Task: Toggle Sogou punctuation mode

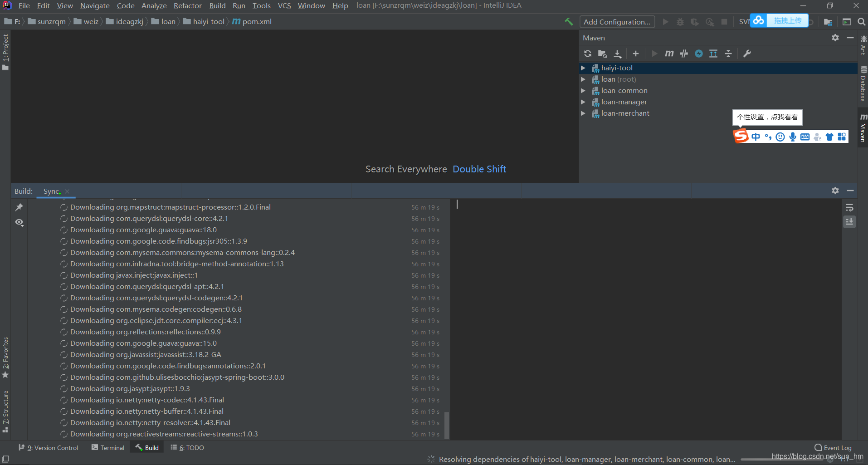Action: tap(768, 137)
